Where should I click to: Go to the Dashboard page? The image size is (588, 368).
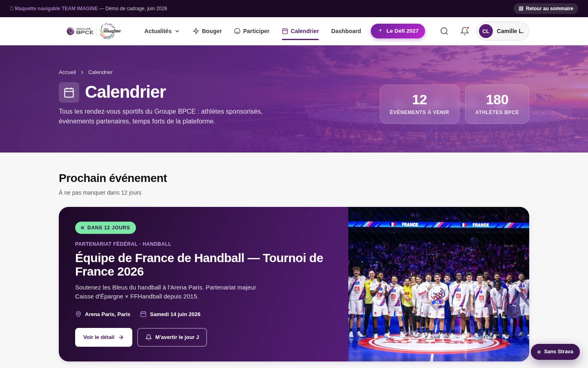pos(346,31)
